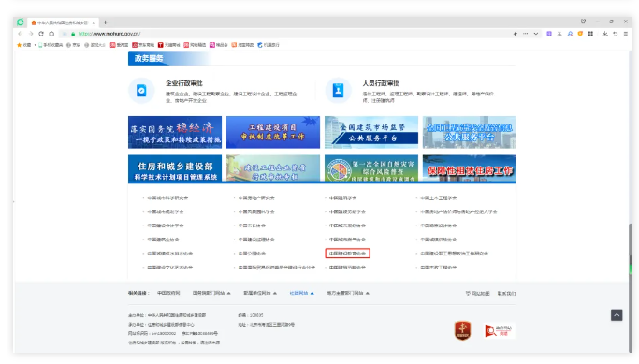This screenshot has width=639, height=364.
Task: Click the back-to-top arrow button
Action: (617, 315)
